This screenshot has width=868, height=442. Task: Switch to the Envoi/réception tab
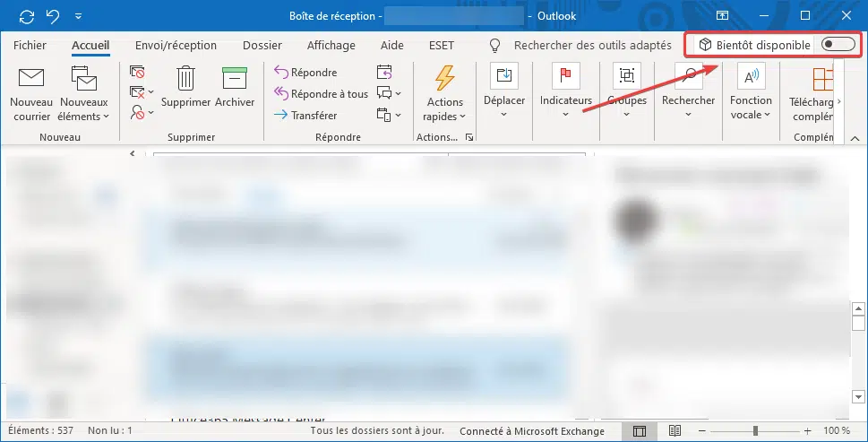pos(176,46)
